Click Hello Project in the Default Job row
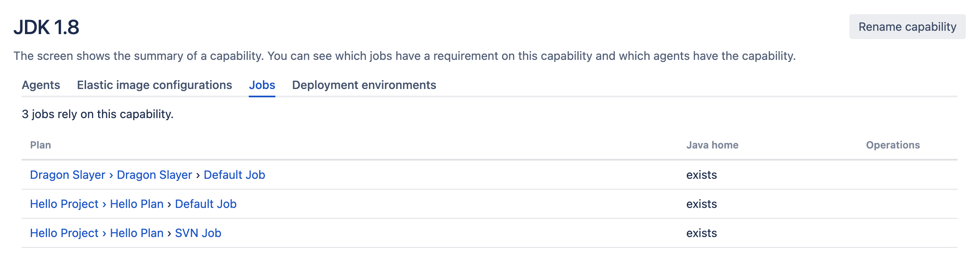Image resolution: width=980 pixels, height=257 pixels. (x=64, y=204)
